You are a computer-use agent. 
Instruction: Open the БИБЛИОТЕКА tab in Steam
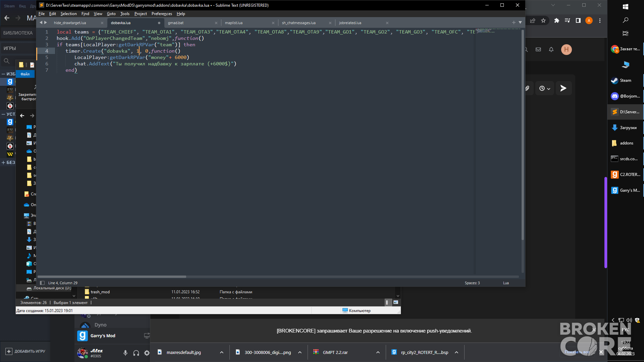point(18,33)
